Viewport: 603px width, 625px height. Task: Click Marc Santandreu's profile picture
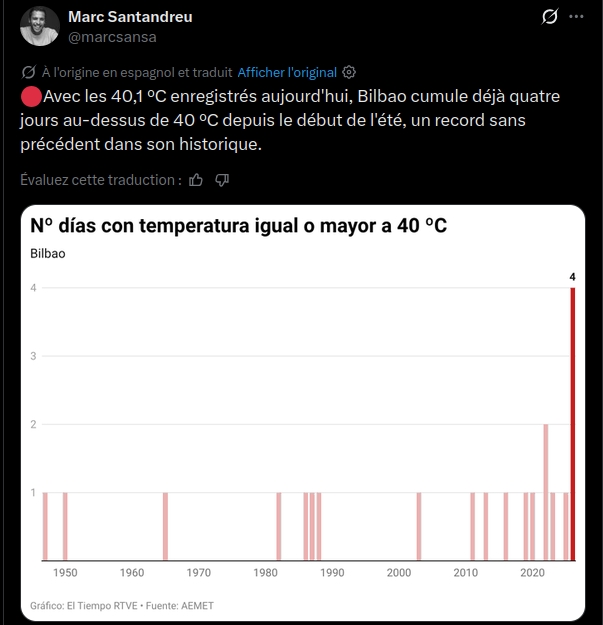[x=40, y=26]
